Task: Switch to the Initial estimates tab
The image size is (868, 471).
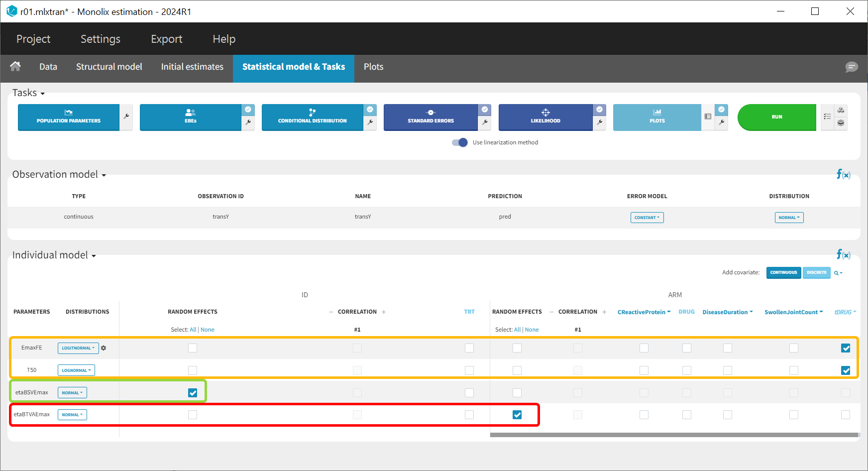Action: click(x=192, y=67)
